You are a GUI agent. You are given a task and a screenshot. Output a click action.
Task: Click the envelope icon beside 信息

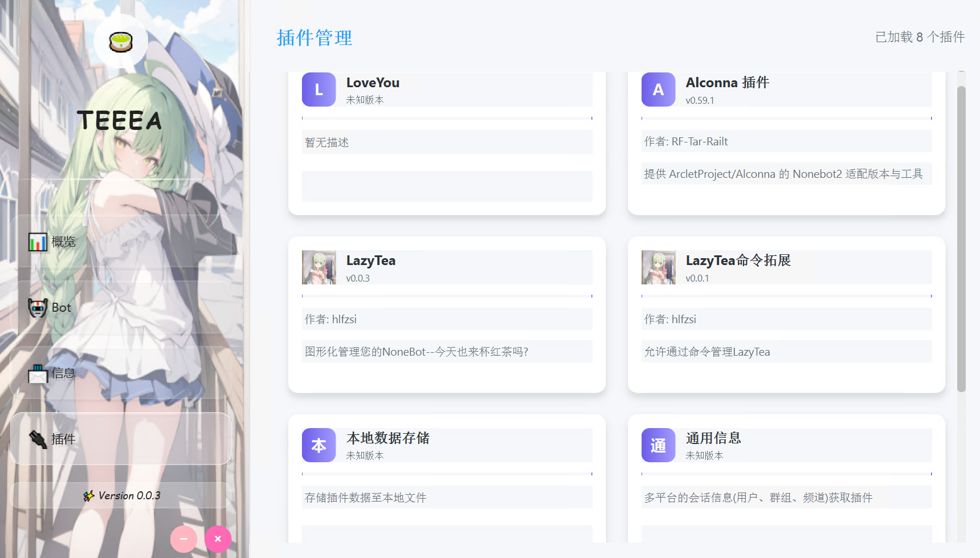click(x=38, y=374)
